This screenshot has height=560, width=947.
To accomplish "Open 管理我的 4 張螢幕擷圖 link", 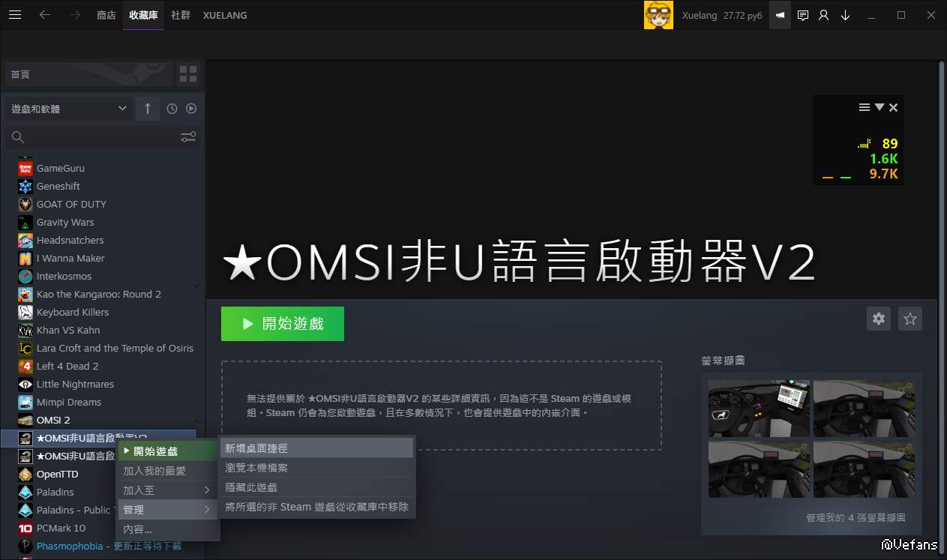I will click(x=856, y=517).
